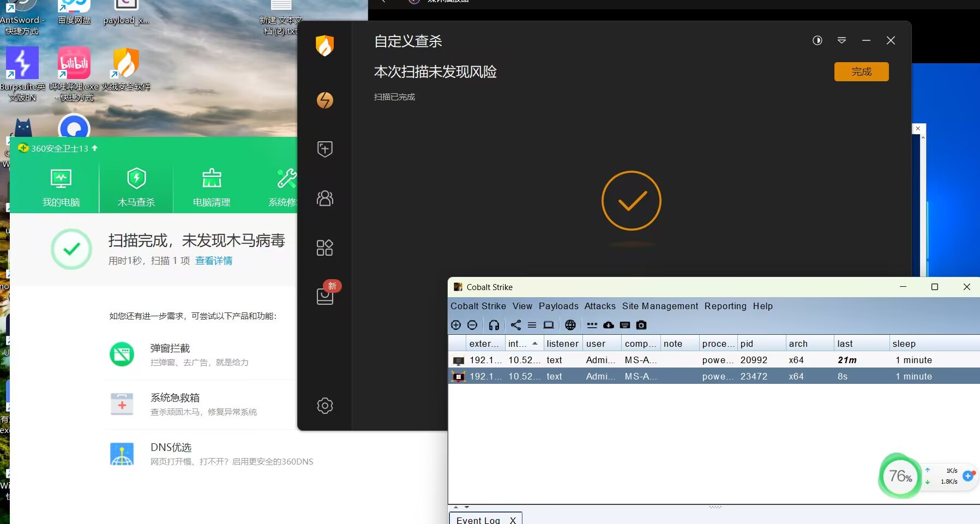
Task: Minimize the Huorong scan window
Action: coord(866,40)
